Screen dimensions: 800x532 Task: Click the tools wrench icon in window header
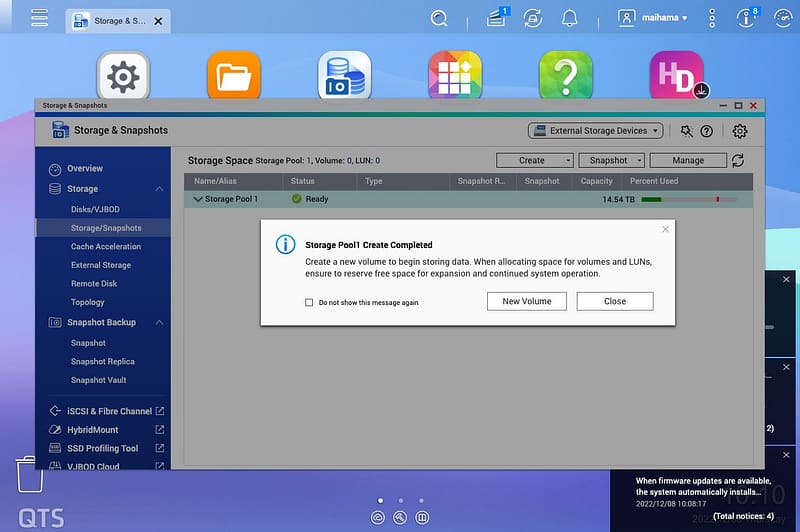687,131
